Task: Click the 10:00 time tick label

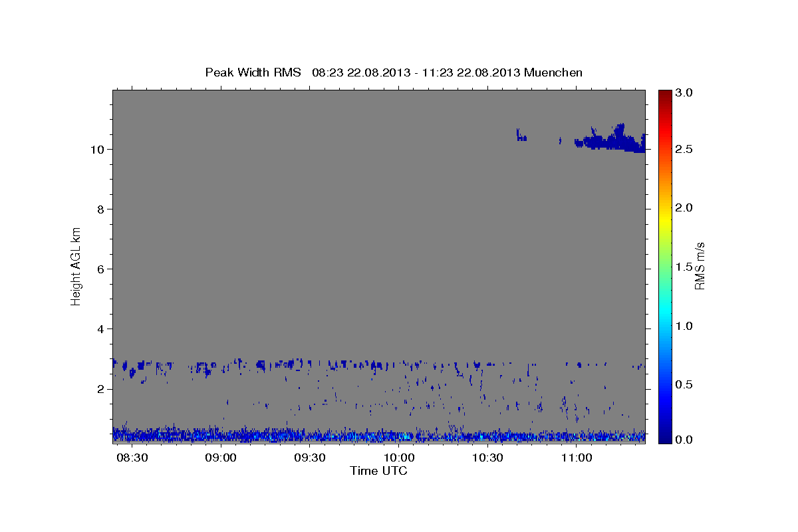Action: [x=399, y=458]
